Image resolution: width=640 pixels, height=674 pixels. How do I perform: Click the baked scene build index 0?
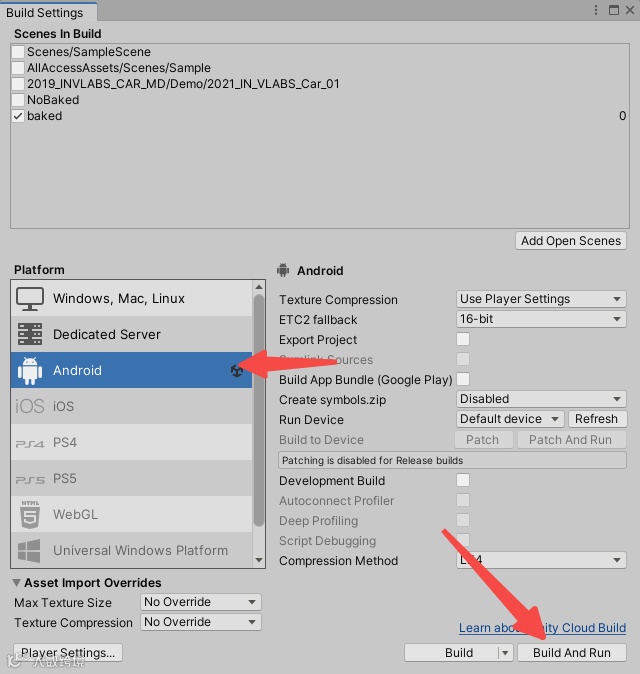coord(622,116)
